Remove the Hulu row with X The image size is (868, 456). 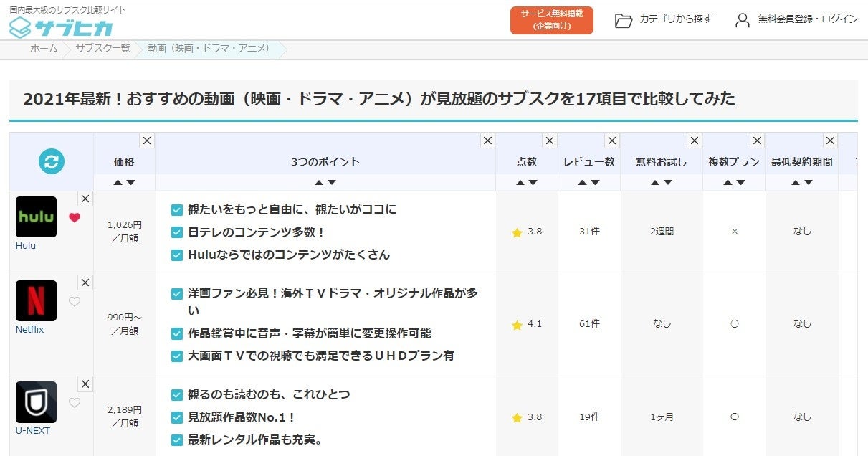point(85,199)
